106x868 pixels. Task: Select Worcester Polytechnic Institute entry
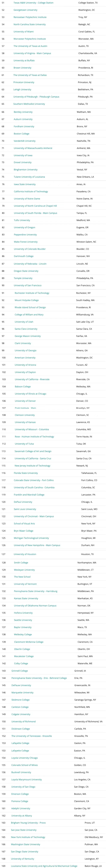30,39
